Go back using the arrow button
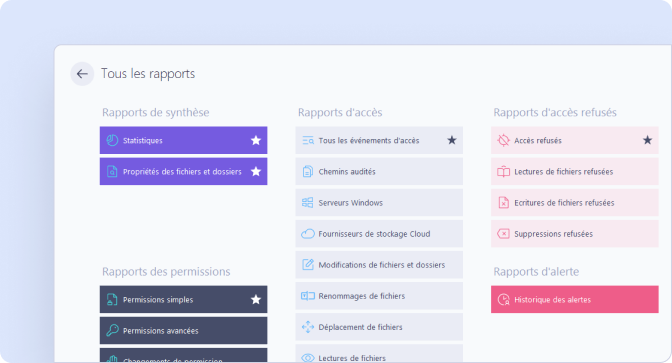672x363 pixels. 82,74
